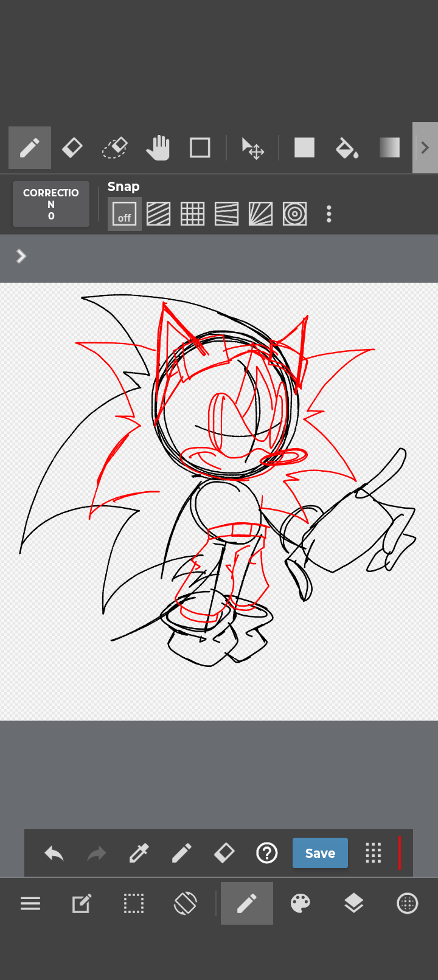The image size is (438, 980).
Task: Select the paint Bucket fill tool
Action: click(347, 148)
